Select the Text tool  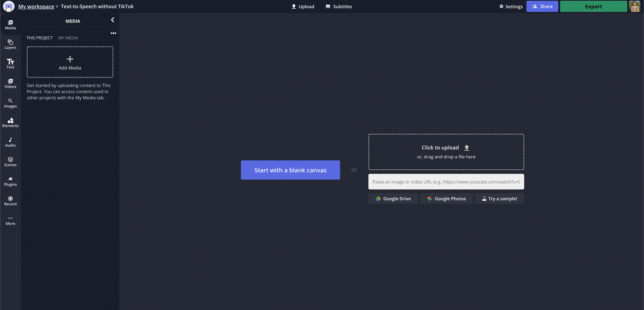tap(10, 64)
